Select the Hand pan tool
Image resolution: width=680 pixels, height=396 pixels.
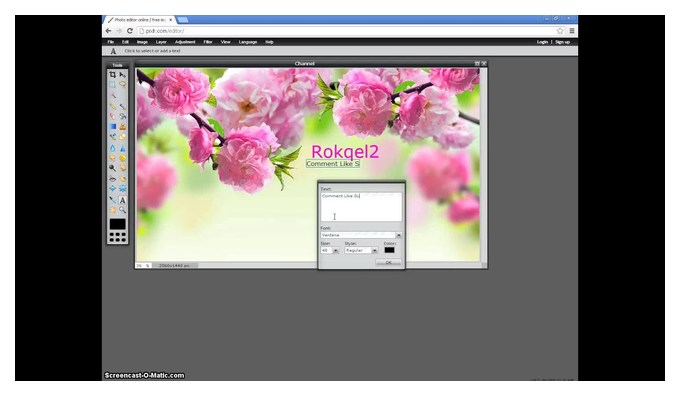click(112, 210)
